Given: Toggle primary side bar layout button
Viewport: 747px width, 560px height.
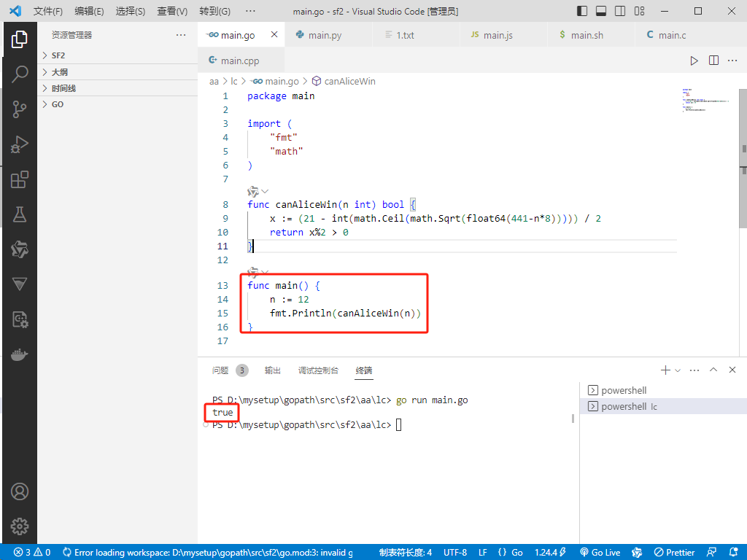Looking at the screenshot, I should coord(582,11).
